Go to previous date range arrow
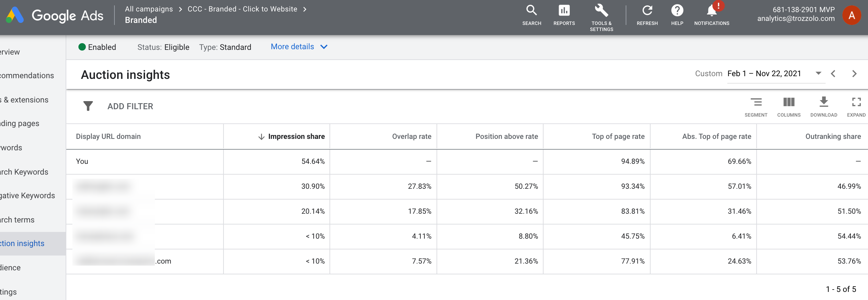The height and width of the screenshot is (300, 868). [x=833, y=73]
